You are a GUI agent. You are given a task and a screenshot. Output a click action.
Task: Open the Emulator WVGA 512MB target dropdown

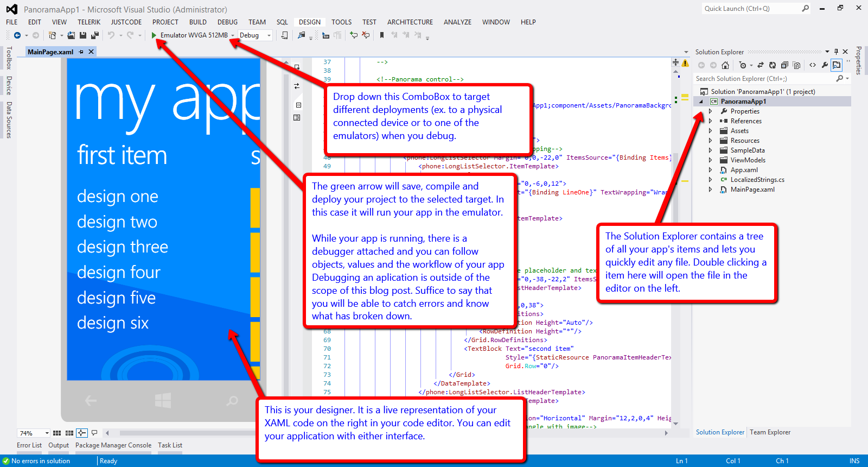233,35
